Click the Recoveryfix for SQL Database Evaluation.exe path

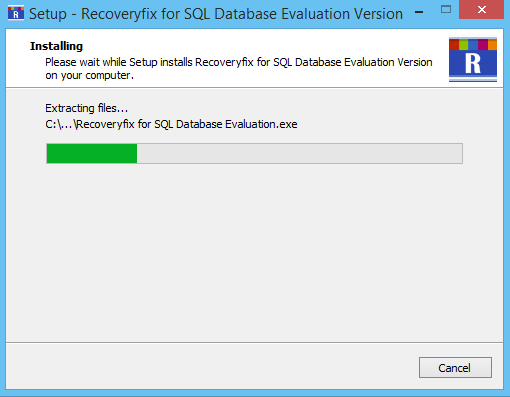coord(171,124)
